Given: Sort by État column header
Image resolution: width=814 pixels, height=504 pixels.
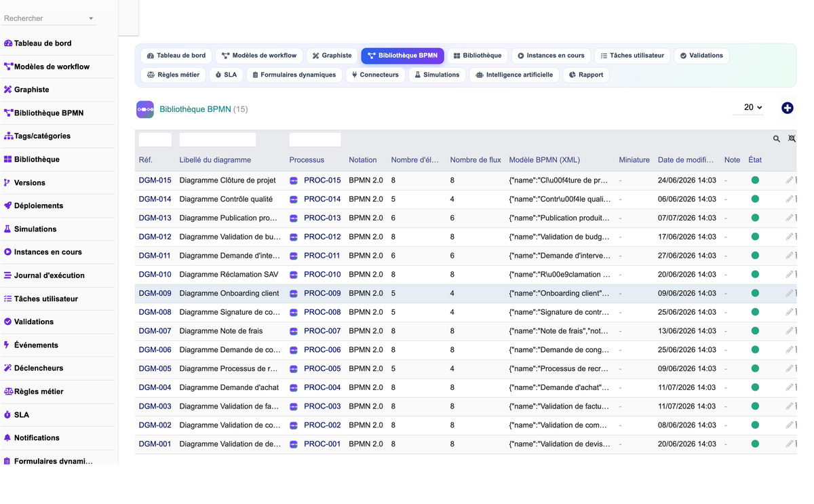Looking at the screenshot, I should [x=755, y=160].
